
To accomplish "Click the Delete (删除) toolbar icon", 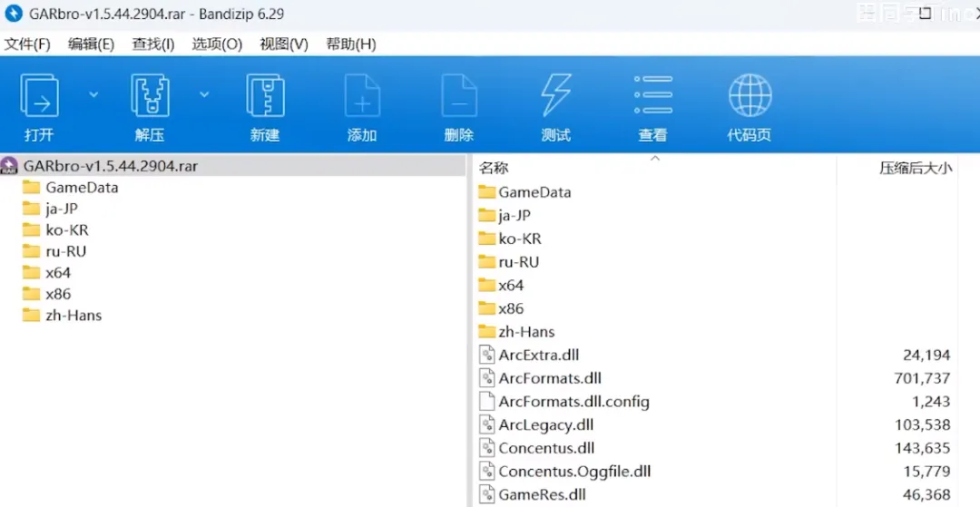I will [459, 95].
